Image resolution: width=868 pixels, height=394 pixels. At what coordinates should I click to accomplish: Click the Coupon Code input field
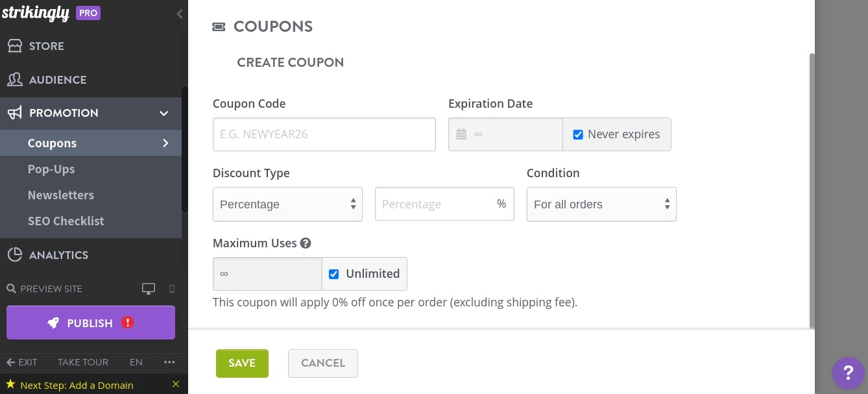[324, 134]
